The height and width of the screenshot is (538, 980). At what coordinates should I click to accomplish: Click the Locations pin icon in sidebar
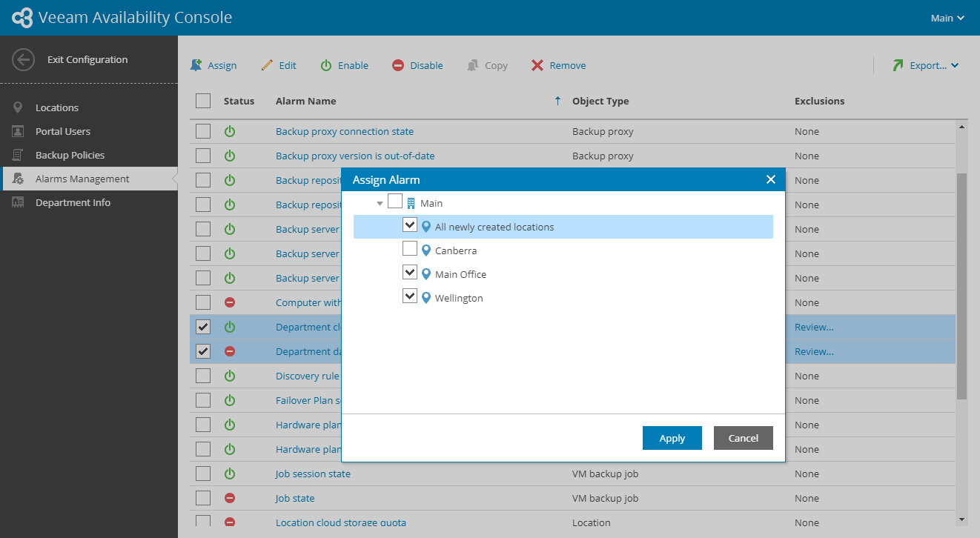click(18, 107)
